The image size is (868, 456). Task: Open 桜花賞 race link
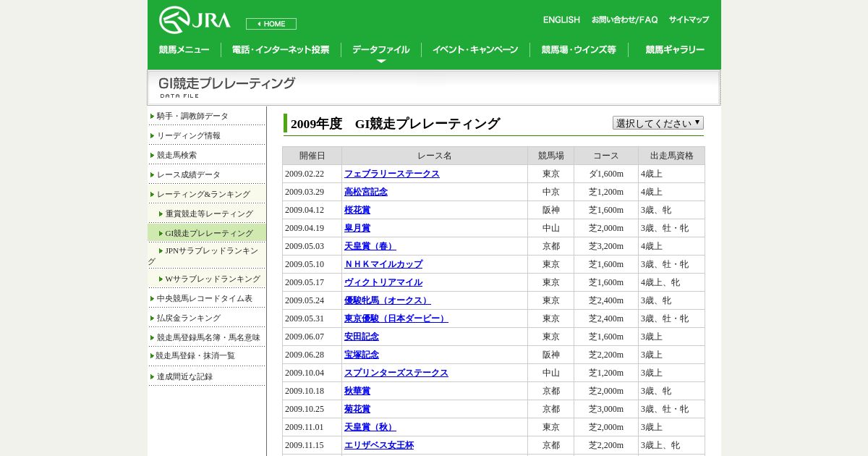(x=357, y=210)
